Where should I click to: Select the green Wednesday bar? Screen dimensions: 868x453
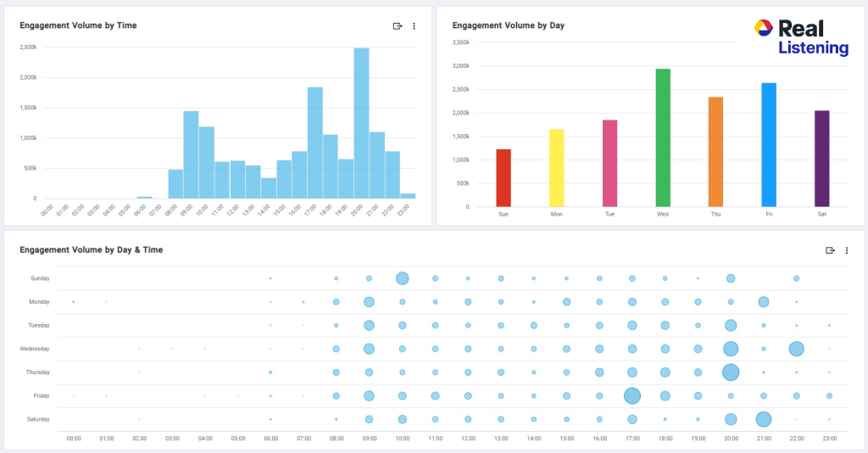coord(663,137)
